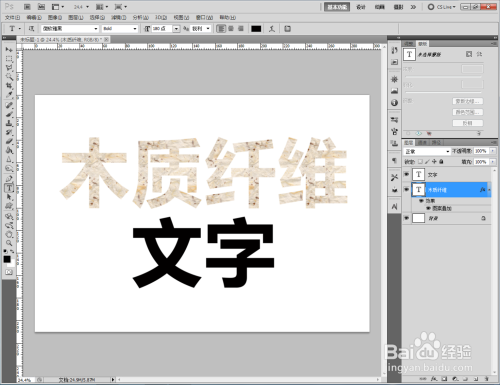Open character and paragraph panel icon
The height and width of the screenshot is (385, 500).
click(x=287, y=29)
